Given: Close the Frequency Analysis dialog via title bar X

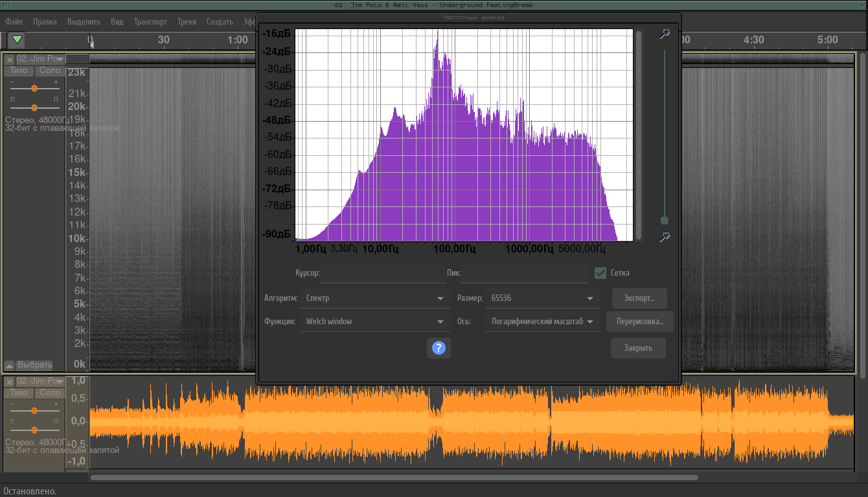Looking at the screenshot, I should [x=265, y=18].
